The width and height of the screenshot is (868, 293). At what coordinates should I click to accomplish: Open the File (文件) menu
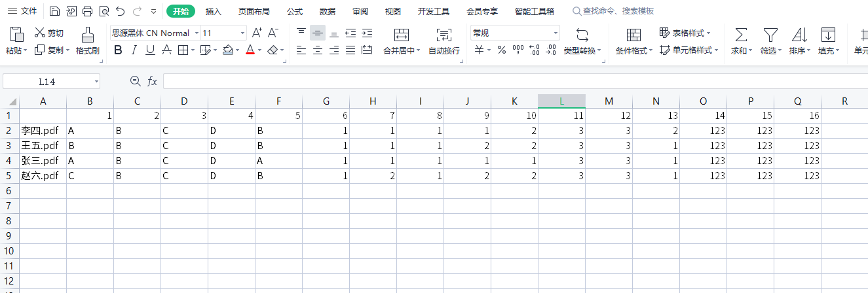point(22,11)
